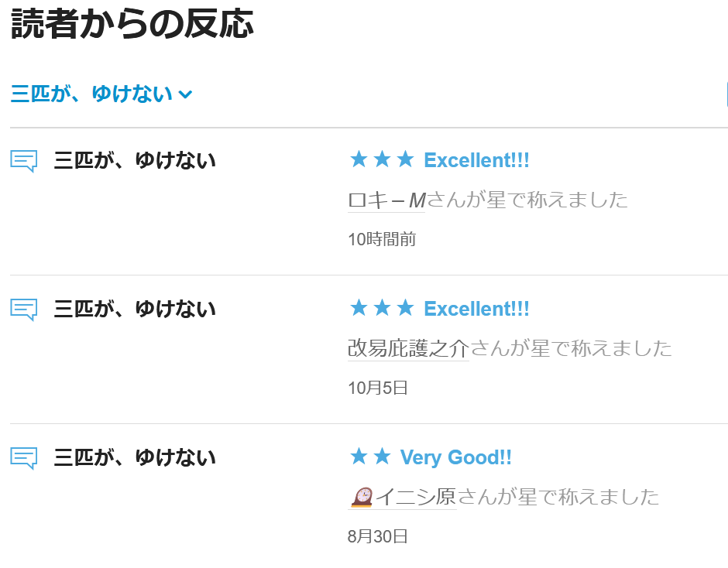Click the clock emoji before イニシ原

click(x=361, y=497)
